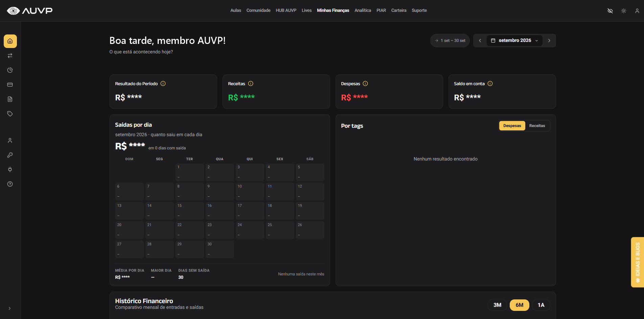Open the plug integrations sidebar icon

pyautogui.click(x=10, y=169)
